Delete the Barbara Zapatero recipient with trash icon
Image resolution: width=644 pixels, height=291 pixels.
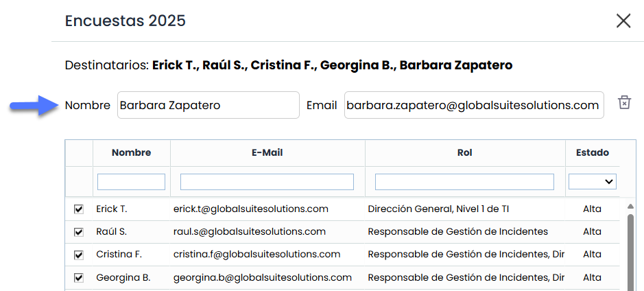(x=623, y=102)
